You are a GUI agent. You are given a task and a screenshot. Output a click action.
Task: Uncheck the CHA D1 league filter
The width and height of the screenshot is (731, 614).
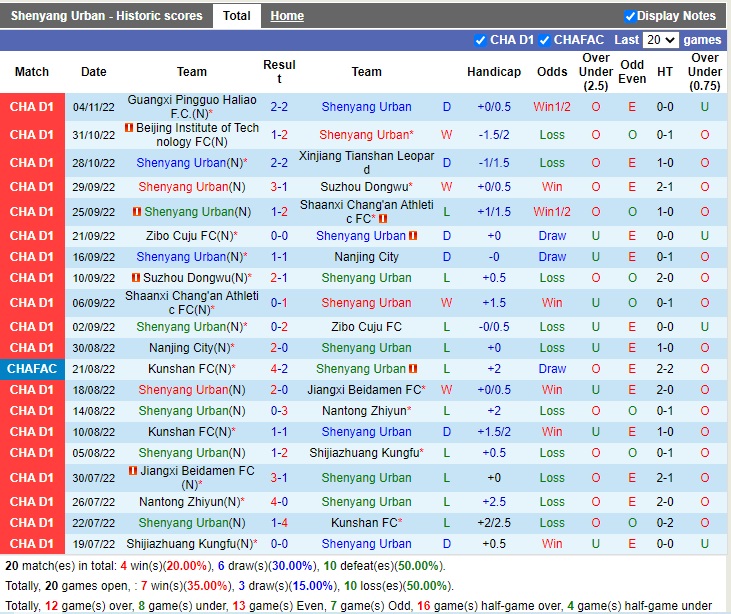click(x=480, y=40)
